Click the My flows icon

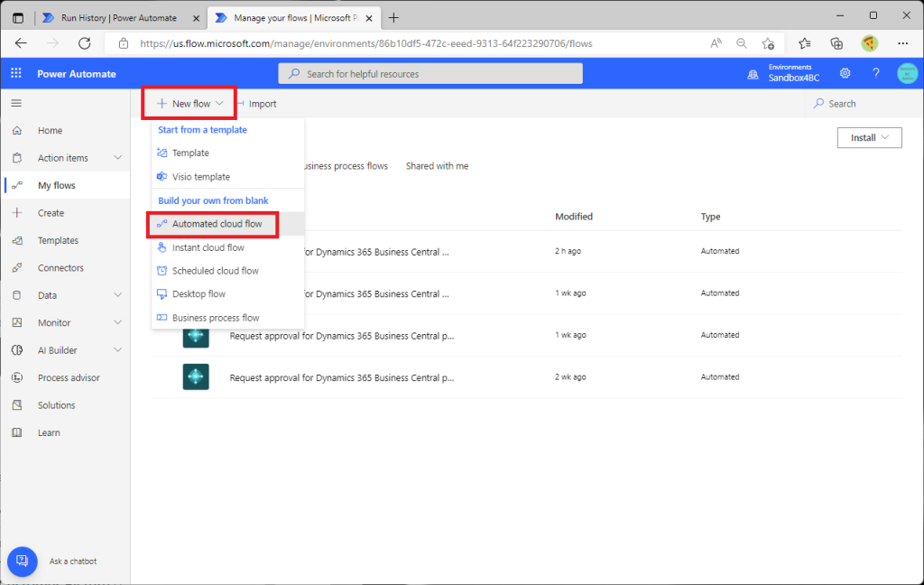[17, 185]
